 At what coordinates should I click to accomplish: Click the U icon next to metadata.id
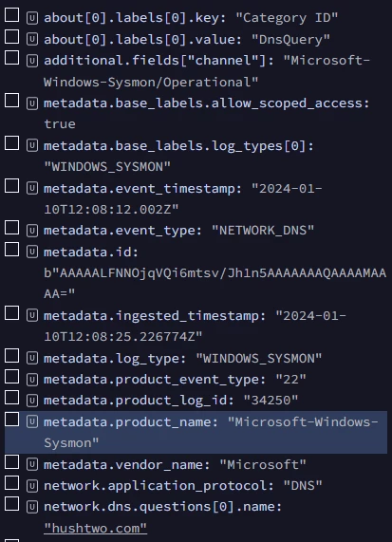[32, 252]
